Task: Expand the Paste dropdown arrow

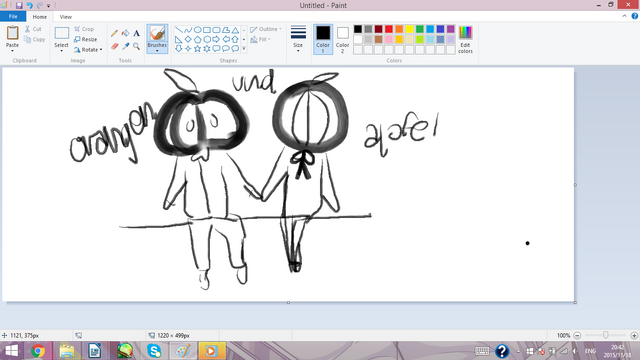Action: (x=12, y=51)
